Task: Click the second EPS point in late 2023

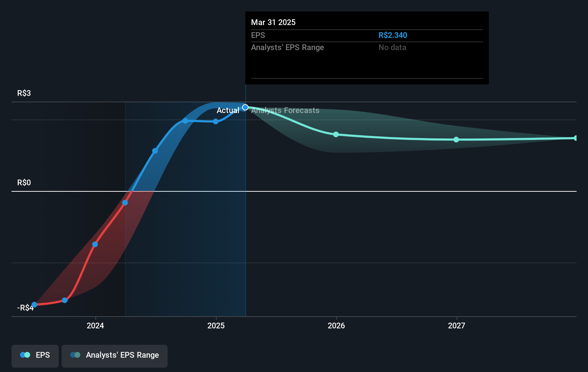Action: click(x=65, y=300)
